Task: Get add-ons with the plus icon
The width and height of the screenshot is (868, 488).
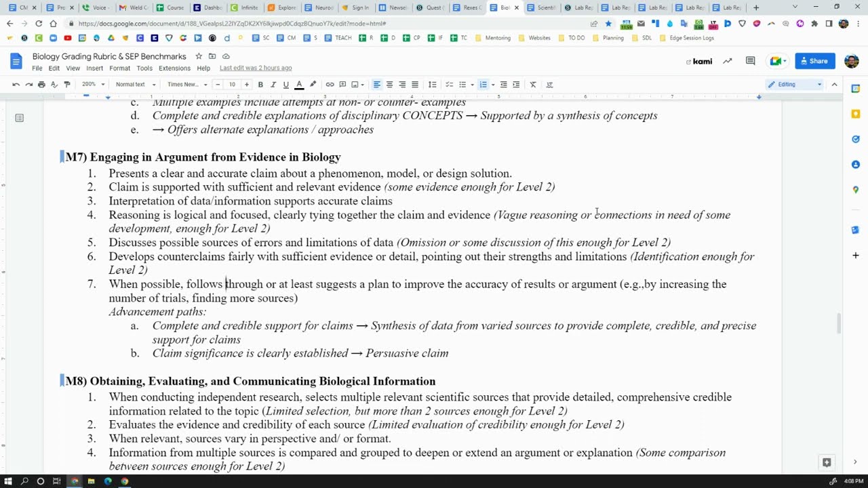Action: tap(856, 256)
